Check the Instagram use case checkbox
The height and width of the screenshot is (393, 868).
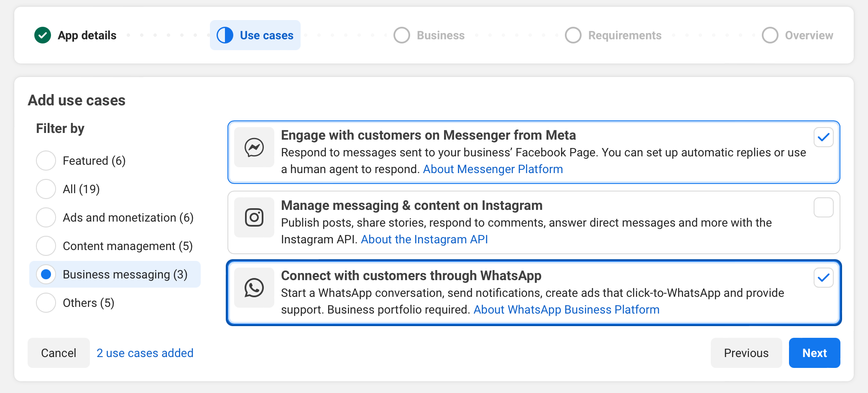(824, 207)
